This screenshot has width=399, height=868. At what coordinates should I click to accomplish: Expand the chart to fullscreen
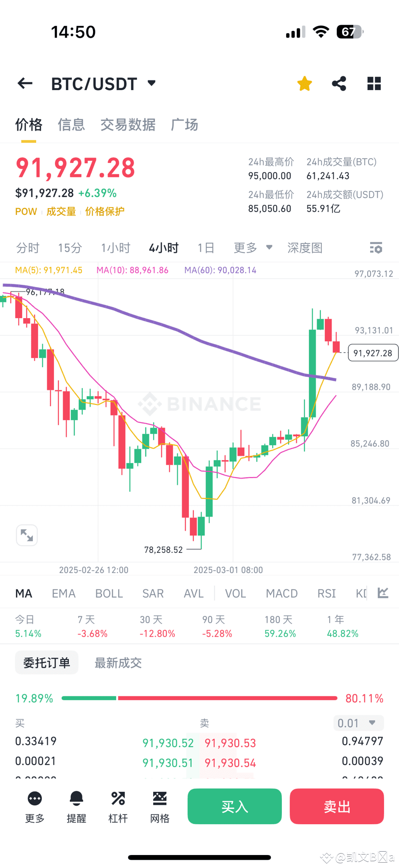[x=27, y=535]
